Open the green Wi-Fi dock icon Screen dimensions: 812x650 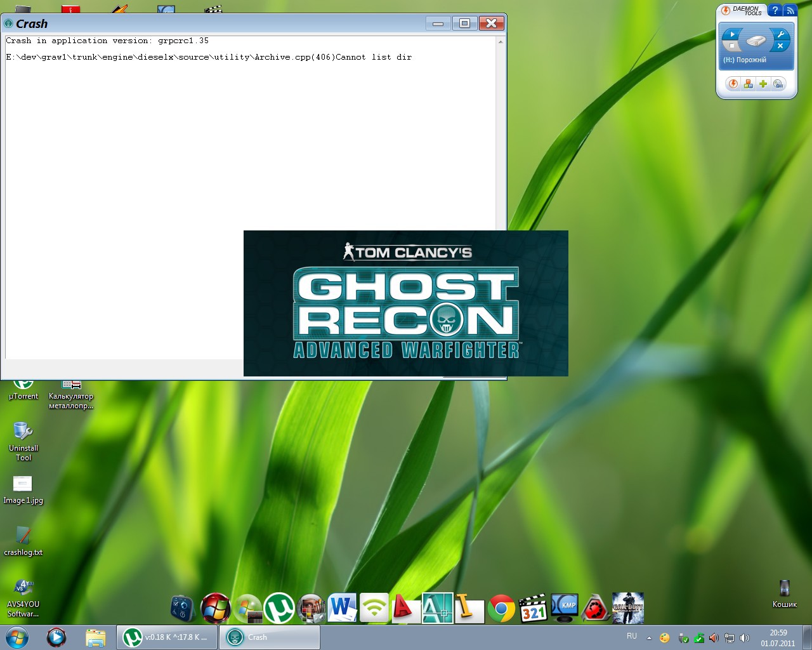pos(374,608)
